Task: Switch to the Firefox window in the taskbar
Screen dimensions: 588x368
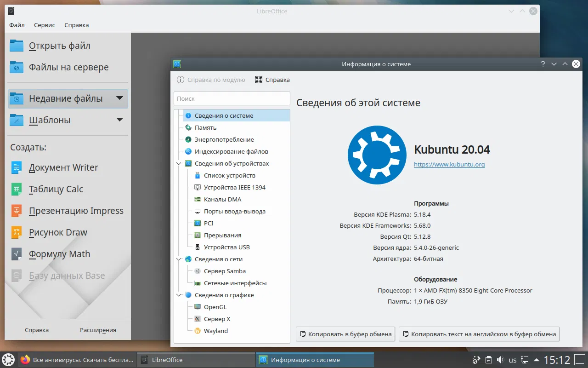Action: coord(77,360)
